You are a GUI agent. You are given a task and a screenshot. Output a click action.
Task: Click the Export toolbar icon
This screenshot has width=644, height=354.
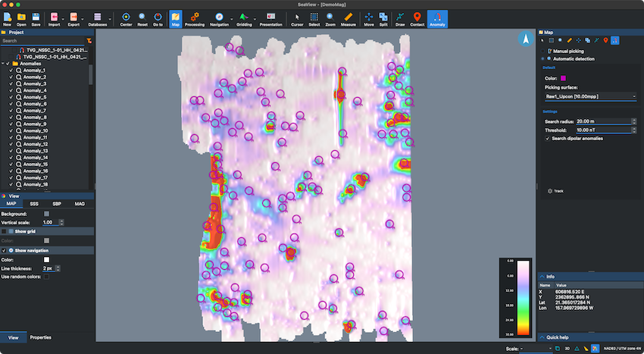(x=73, y=19)
